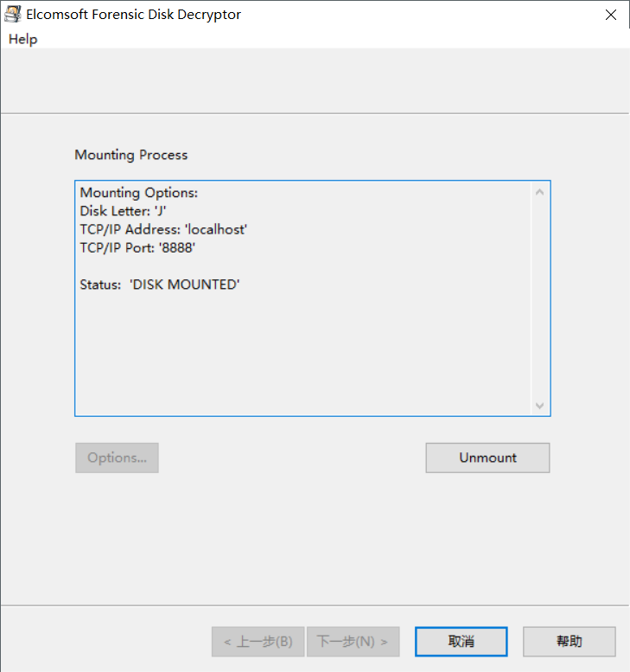Screen dimensions: 630x672
Task: Click the TCP/IP Port: '8888' line
Action: (x=137, y=248)
